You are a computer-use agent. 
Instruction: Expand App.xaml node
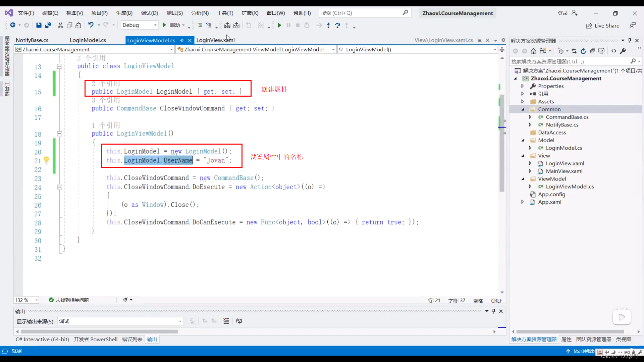click(523, 202)
